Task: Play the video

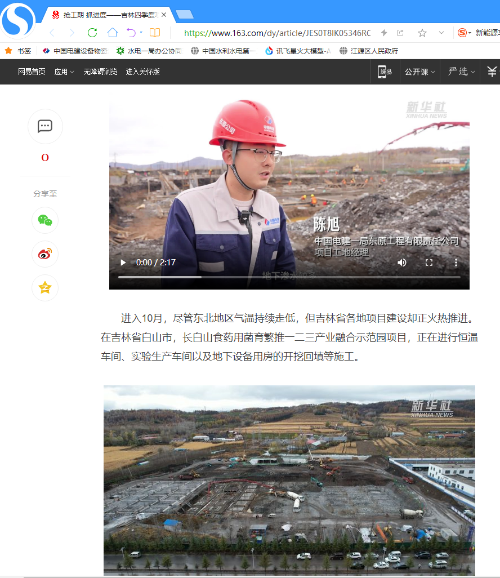Action: click(123, 262)
